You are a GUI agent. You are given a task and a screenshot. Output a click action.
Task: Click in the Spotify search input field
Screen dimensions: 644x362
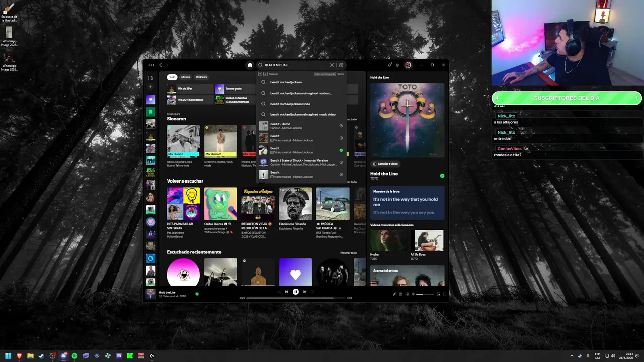[x=296, y=65]
